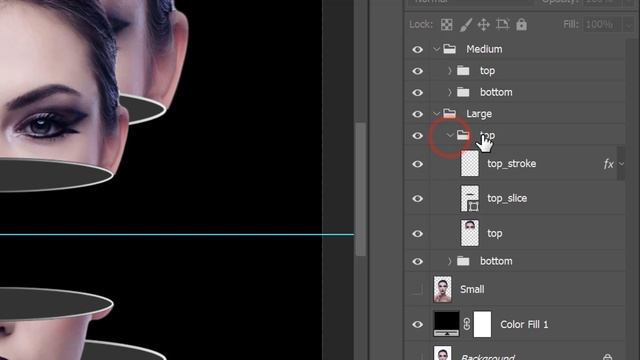The height and width of the screenshot is (360, 640).
Task: Click the Color Fill 1 white mask thumbnail
Action: 482,324
